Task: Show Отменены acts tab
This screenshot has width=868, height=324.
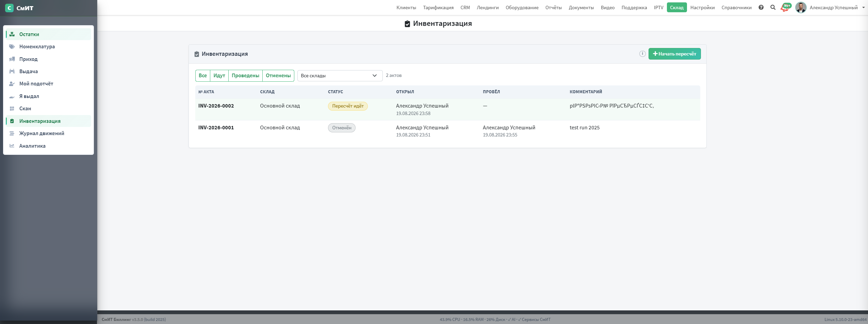Action: 278,76
